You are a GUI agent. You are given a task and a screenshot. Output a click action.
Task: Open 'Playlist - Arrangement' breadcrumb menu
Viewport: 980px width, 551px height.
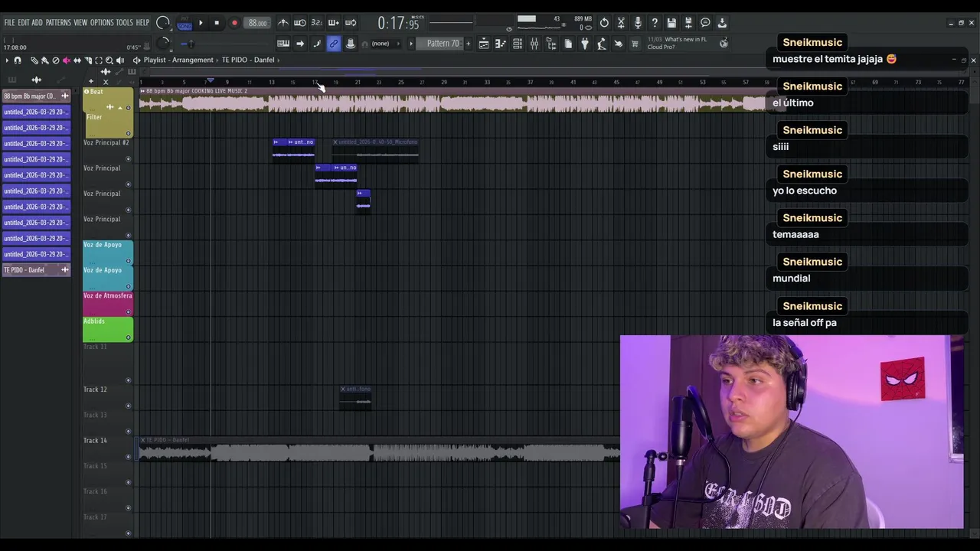point(178,60)
